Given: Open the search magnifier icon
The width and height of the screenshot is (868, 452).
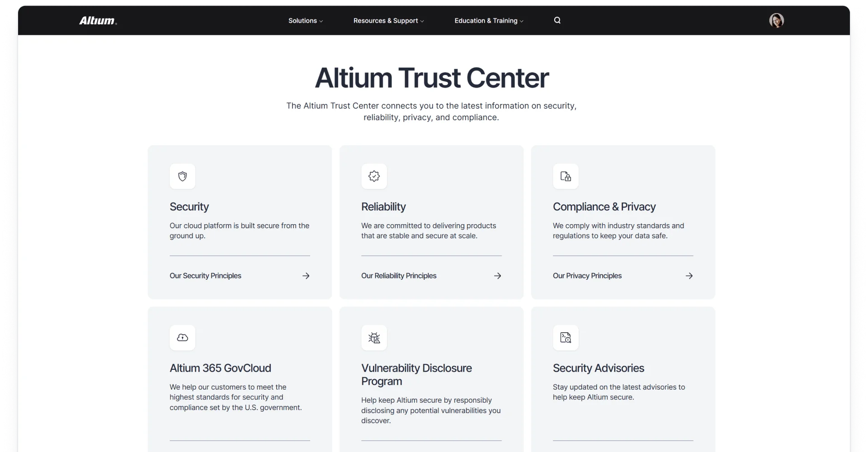Looking at the screenshot, I should click(557, 20).
